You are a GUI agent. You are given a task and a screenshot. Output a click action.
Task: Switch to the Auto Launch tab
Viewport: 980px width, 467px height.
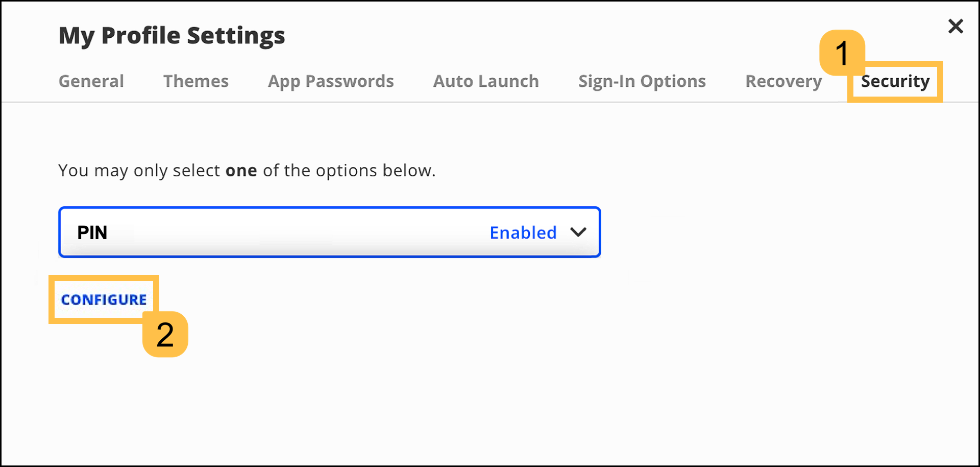click(x=485, y=81)
